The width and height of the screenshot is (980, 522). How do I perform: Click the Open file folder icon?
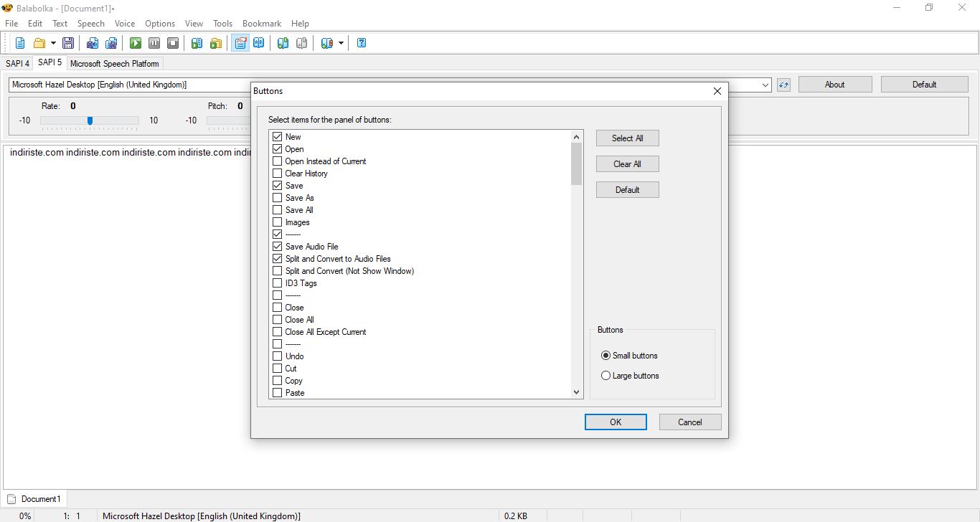pyautogui.click(x=39, y=43)
